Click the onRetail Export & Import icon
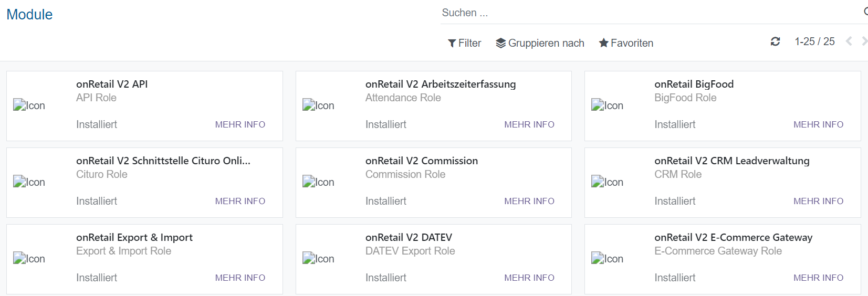Image resolution: width=868 pixels, height=296 pixels. pyautogui.click(x=29, y=259)
